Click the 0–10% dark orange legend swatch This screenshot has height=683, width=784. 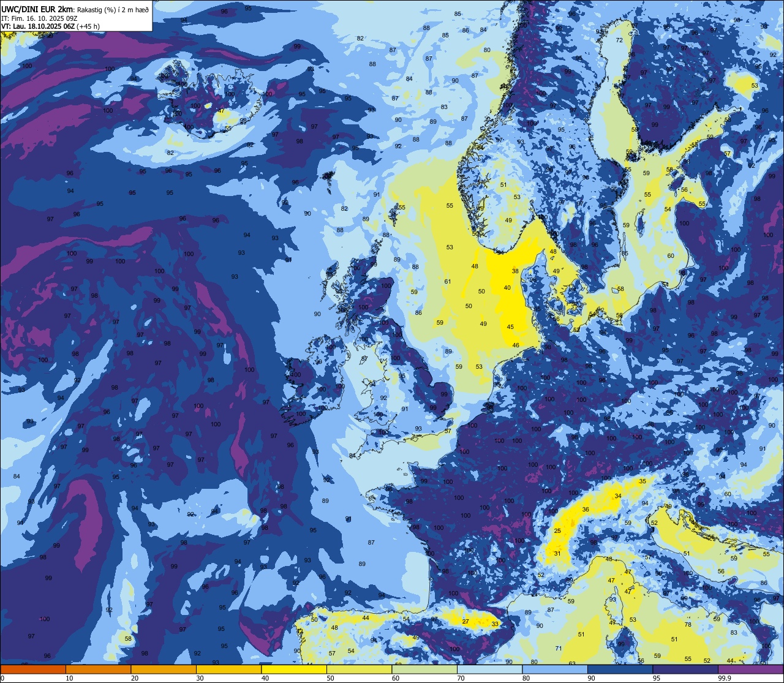pos(33,670)
